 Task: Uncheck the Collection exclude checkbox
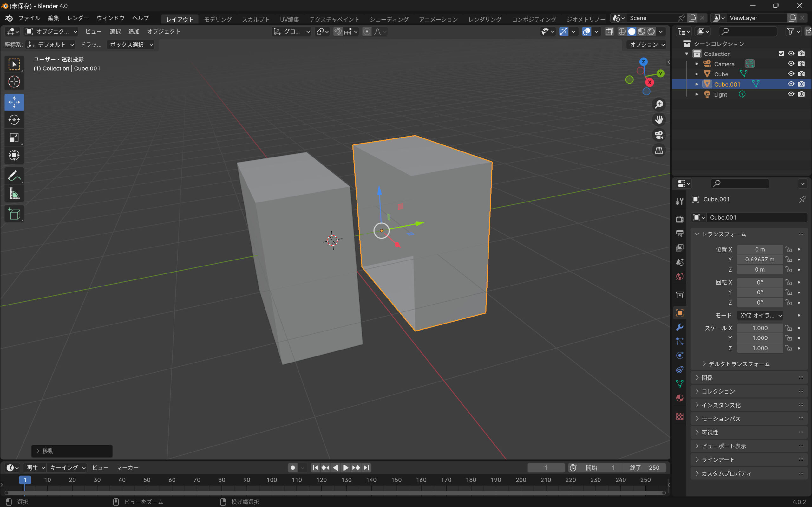click(781, 54)
